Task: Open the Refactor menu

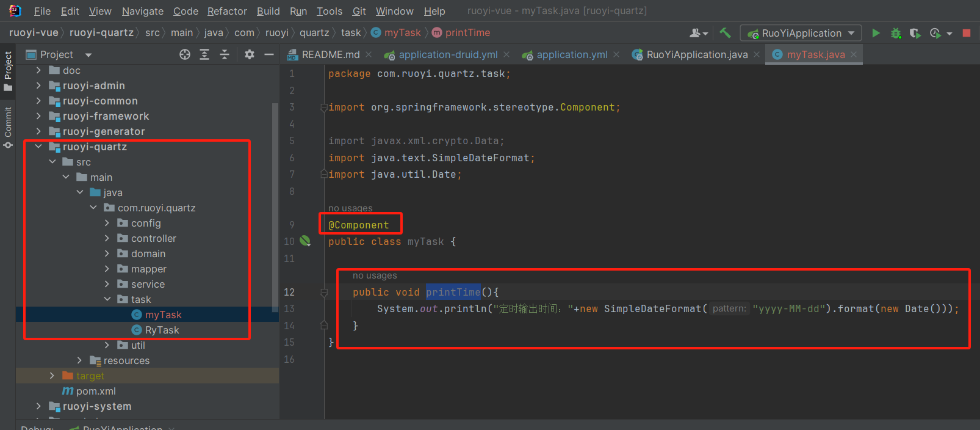Action: (x=227, y=11)
